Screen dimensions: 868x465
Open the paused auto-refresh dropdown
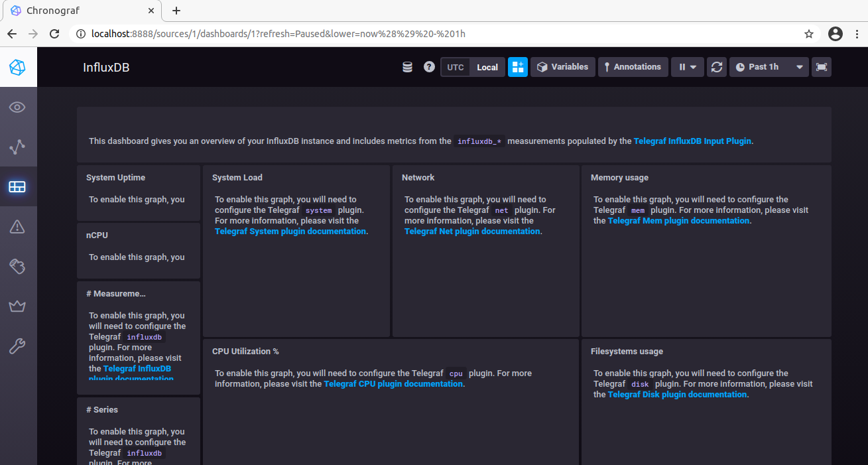(687, 67)
